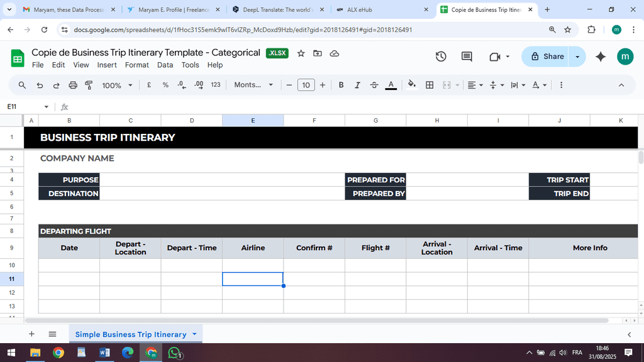Format as percent with % icon
644x362 pixels.
click(165, 85)
